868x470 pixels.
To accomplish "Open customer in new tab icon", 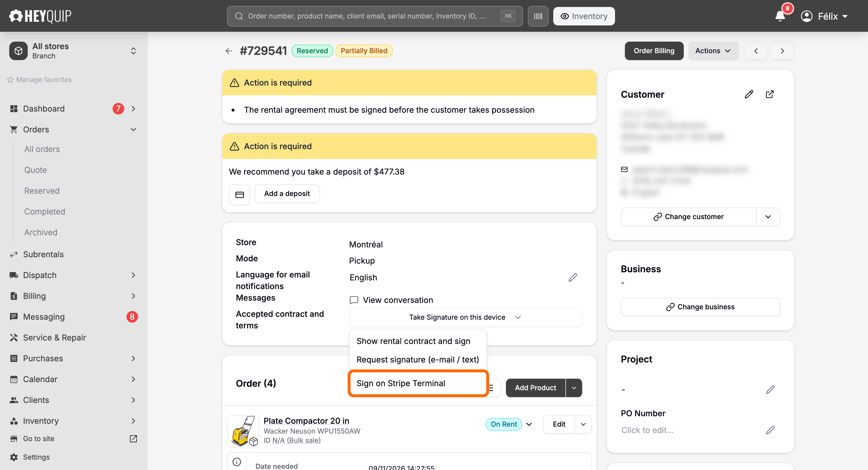I will click(770, 94).
